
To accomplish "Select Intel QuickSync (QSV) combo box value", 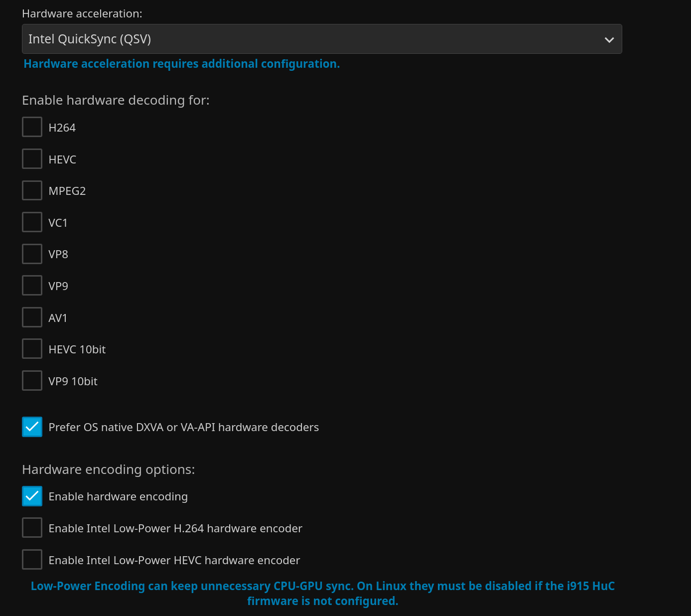I will coord(321,38).
